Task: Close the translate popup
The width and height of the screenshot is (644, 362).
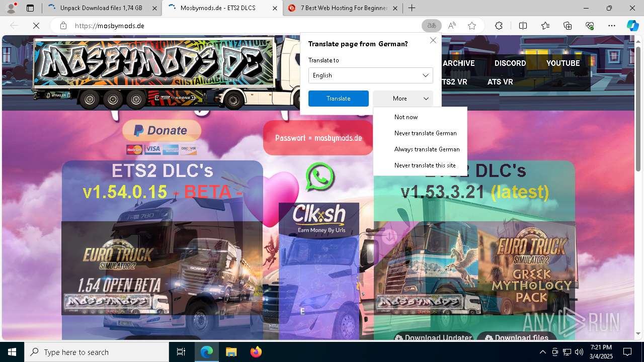Action: tap(433, 40)
